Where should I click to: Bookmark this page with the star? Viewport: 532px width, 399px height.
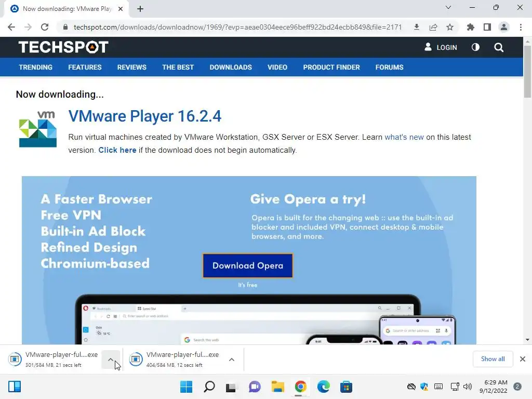[450, 27]
